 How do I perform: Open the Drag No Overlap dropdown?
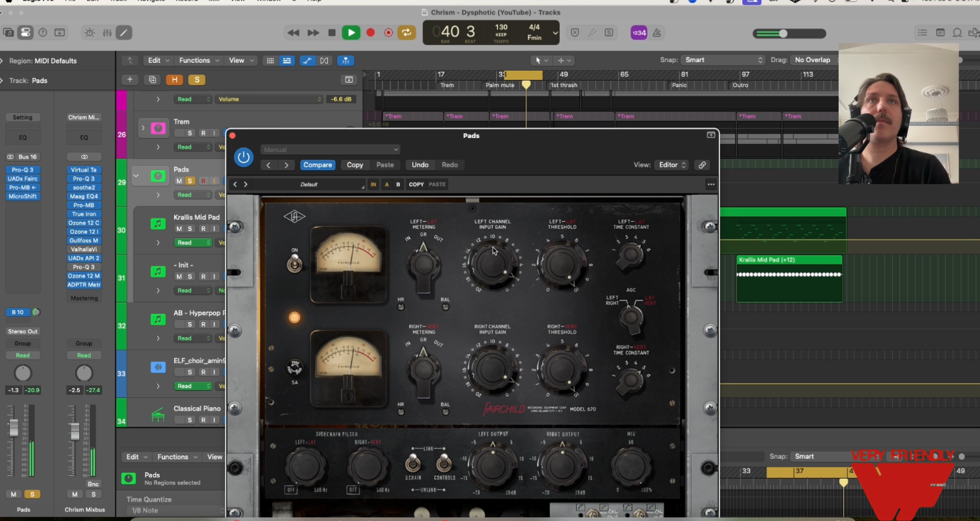[x=813, y=60]
